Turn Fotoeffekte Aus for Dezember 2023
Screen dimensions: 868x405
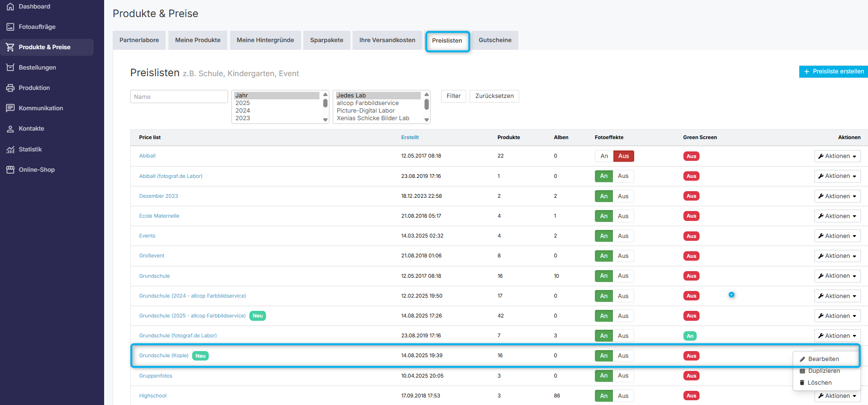[623, 196]
